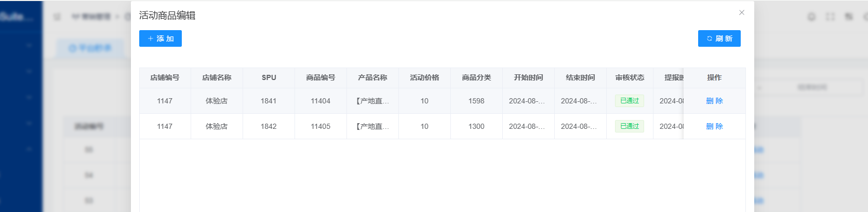Delete the row with SPU 1842

[x=714, y=126]
